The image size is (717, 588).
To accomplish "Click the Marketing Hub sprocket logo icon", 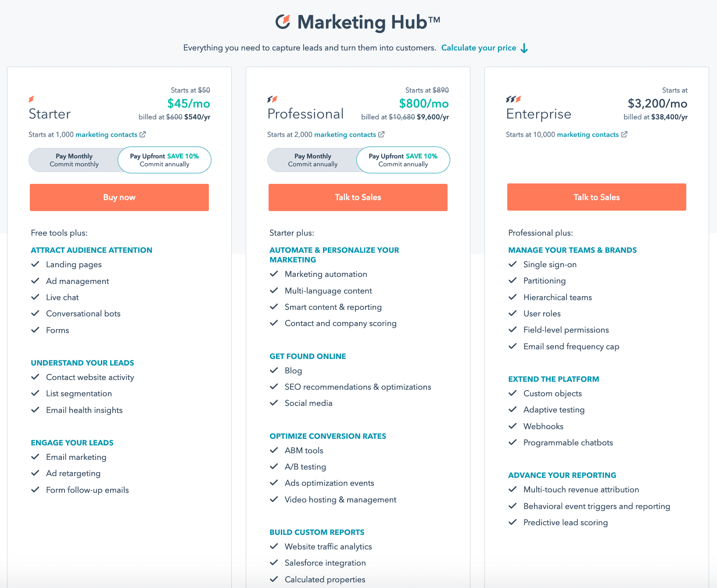I will tap(283, 22).
